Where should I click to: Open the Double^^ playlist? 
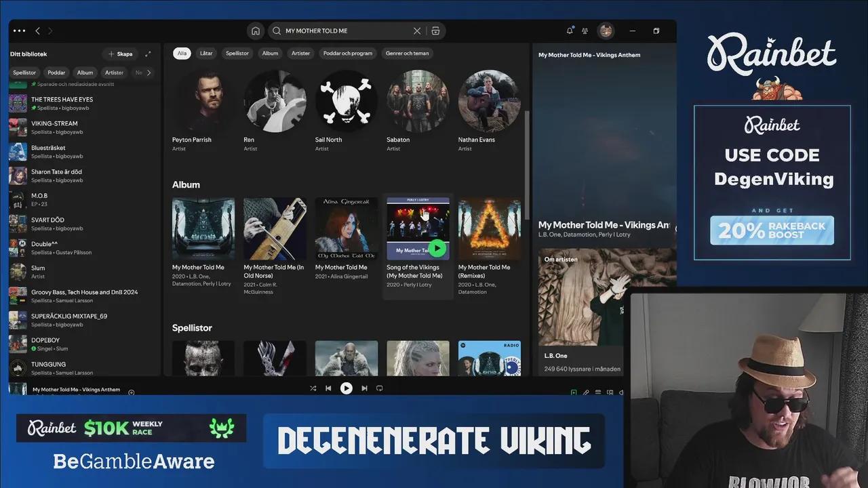pyautogui.click(x=85, y=247)
